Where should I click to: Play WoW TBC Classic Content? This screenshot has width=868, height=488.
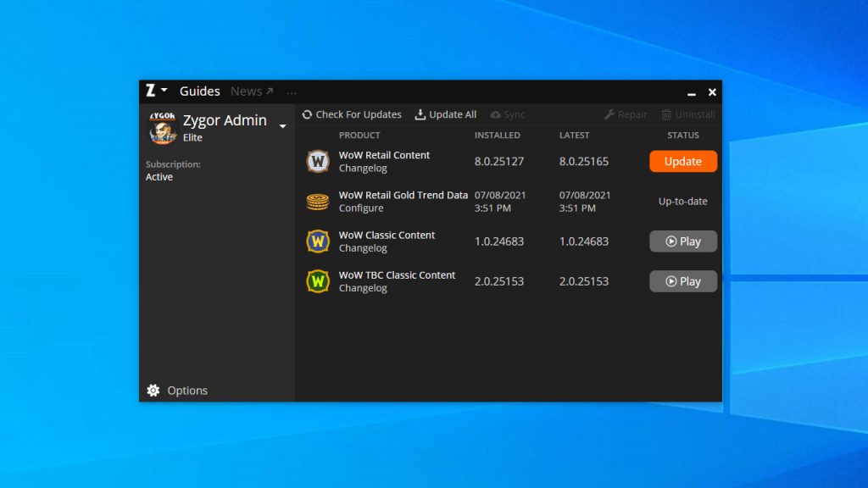683,281
